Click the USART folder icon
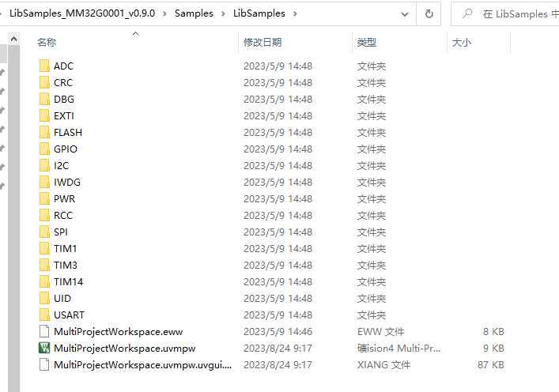This screenshot has height=392, width=559. 44,315
